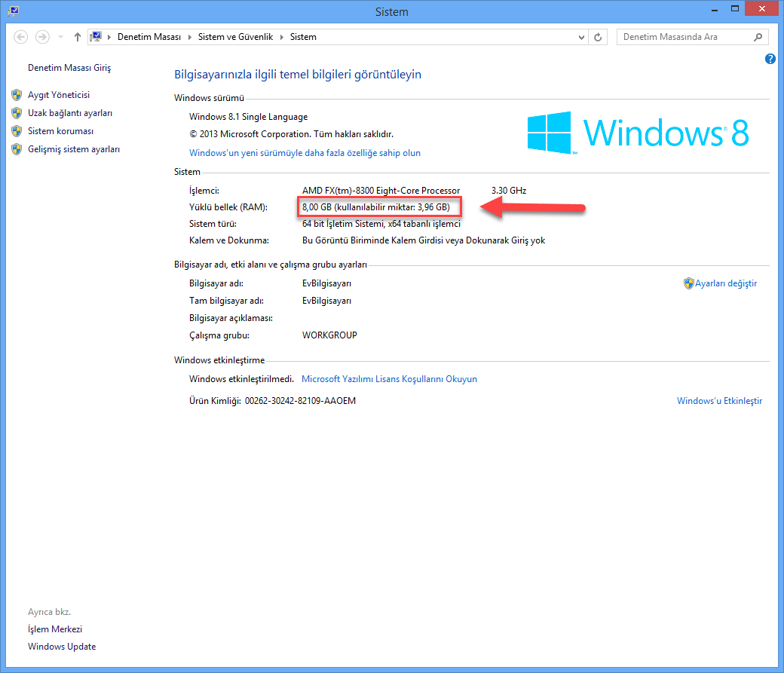Go up one level with the Up arrow
The image size is (784, 673).
(77, 37)
